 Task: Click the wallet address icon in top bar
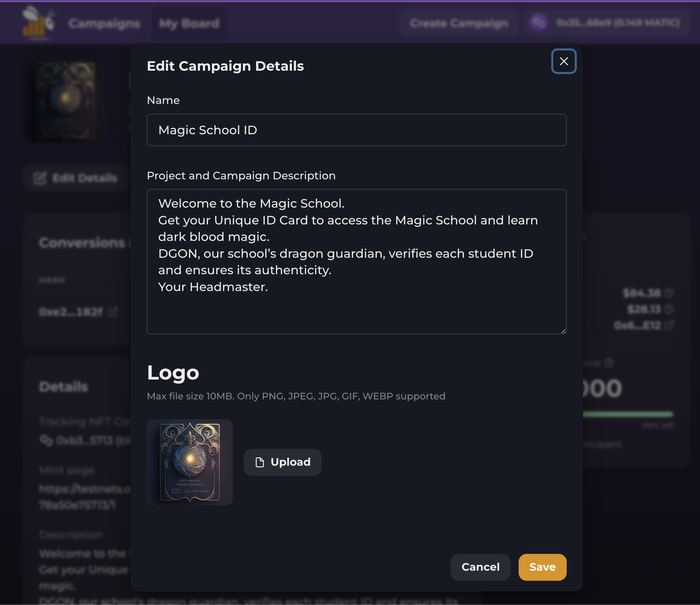point(539,23)
